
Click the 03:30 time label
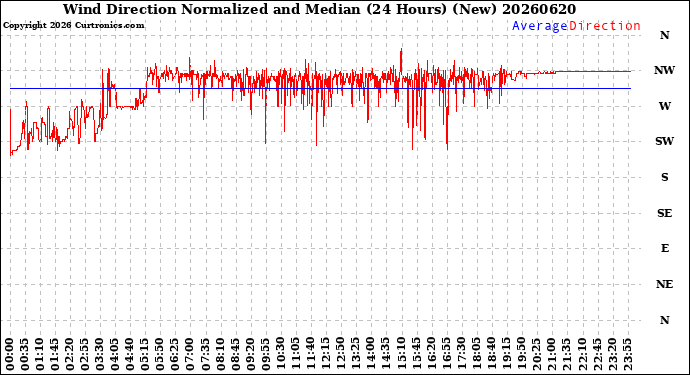100,355
